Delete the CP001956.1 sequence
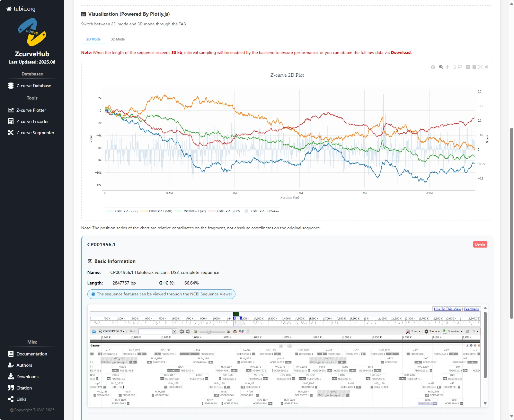This screenshot has width=514, height=420. pos(480,244)
